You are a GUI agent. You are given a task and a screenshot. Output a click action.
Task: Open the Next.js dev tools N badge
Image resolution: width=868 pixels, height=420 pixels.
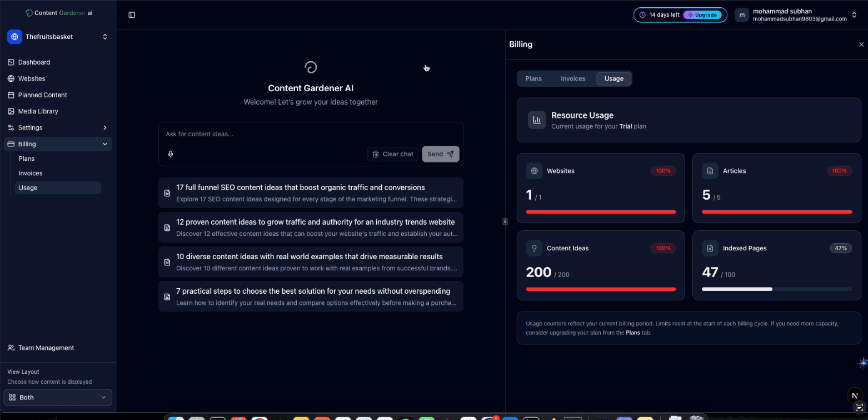click(855, 396)
